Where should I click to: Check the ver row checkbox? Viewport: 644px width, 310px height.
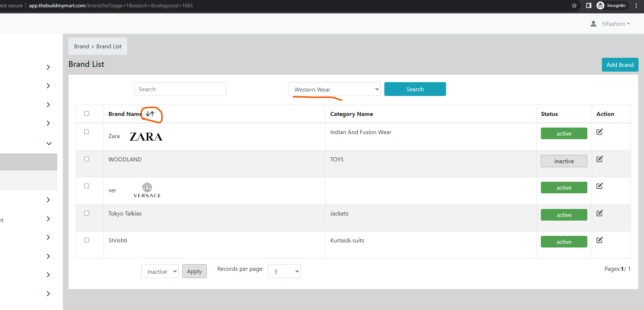(x=86, y=186)
